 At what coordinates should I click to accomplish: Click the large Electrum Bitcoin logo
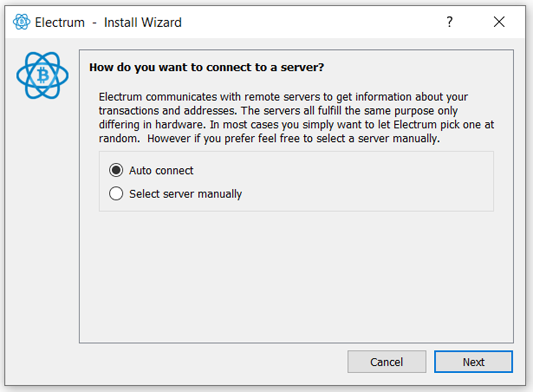tap(43, 75)
